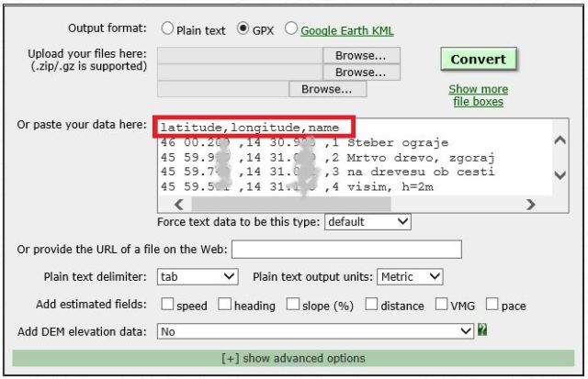Check the slope (%) checkbox
Image resolution: width=588 pixels, height=379 pixels.
pyautogui.click(x=294, y=305)
